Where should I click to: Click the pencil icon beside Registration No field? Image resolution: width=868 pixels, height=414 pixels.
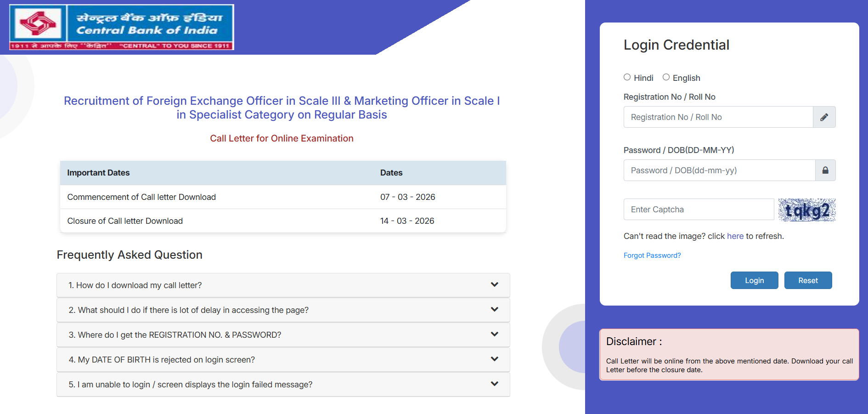824,117
